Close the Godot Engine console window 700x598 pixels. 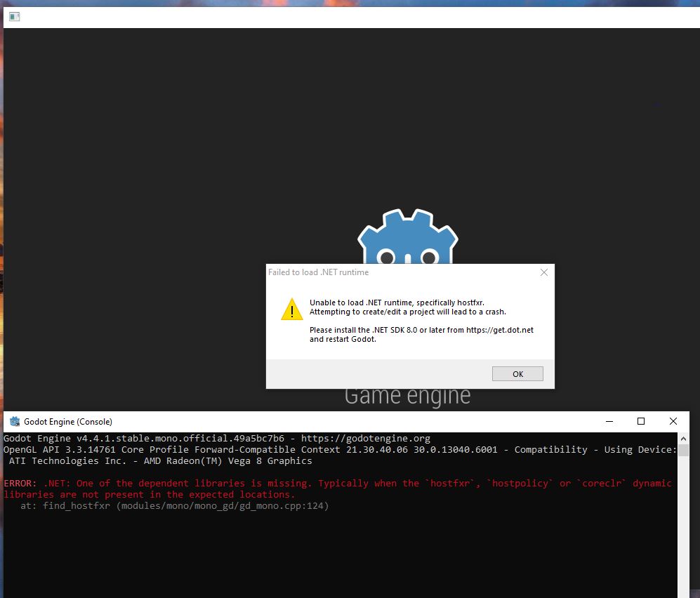pyautogui.click(x=673, y=421)
